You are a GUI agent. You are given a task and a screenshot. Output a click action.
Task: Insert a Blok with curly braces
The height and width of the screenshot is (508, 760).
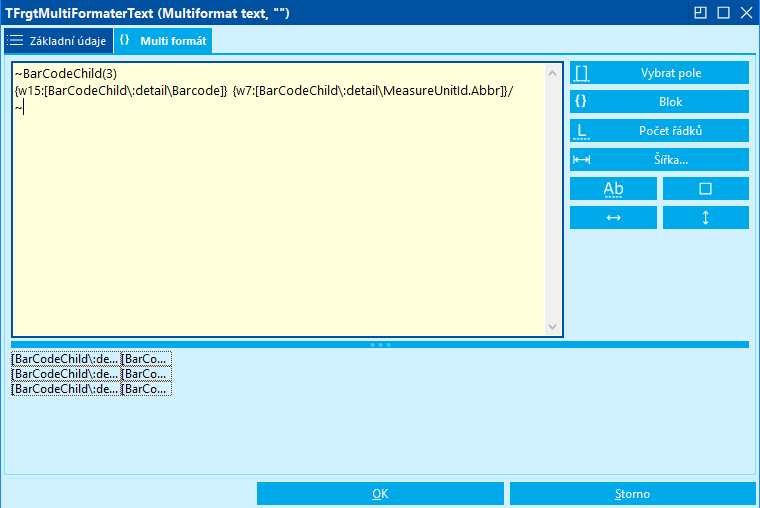click(x=659, y=102)
